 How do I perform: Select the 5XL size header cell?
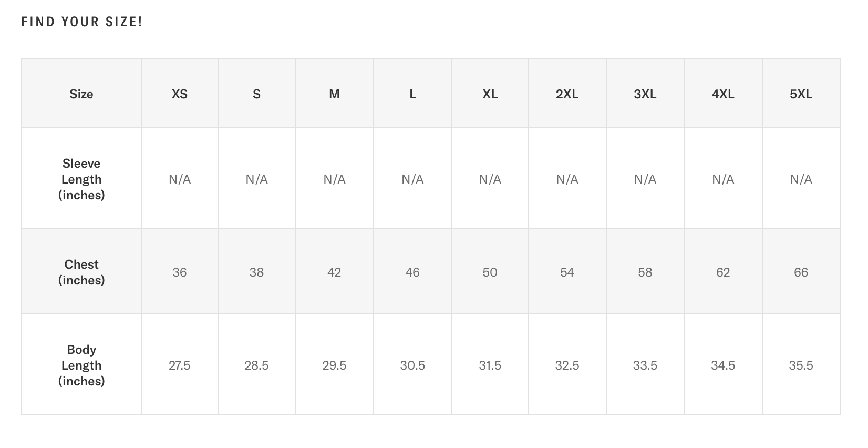click(x=801, y=94)
